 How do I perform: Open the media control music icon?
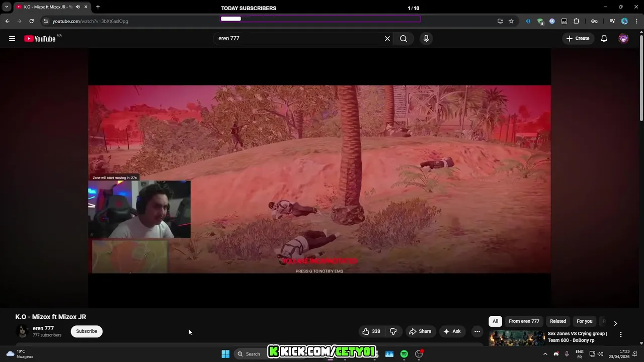[612, 21]
